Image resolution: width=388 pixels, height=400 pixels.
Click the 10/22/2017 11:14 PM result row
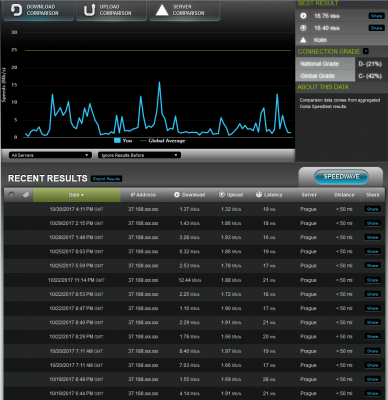[x=194, y=280]
